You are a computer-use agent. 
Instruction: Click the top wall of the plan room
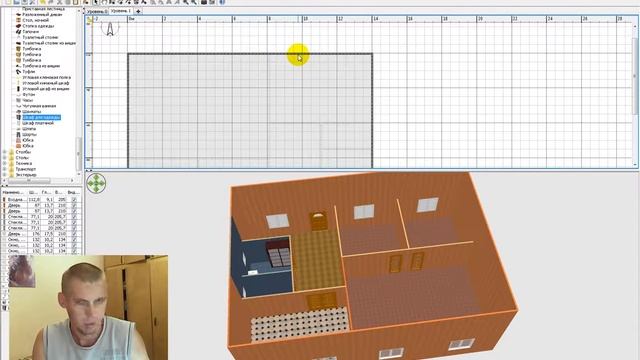click(250, 54)
